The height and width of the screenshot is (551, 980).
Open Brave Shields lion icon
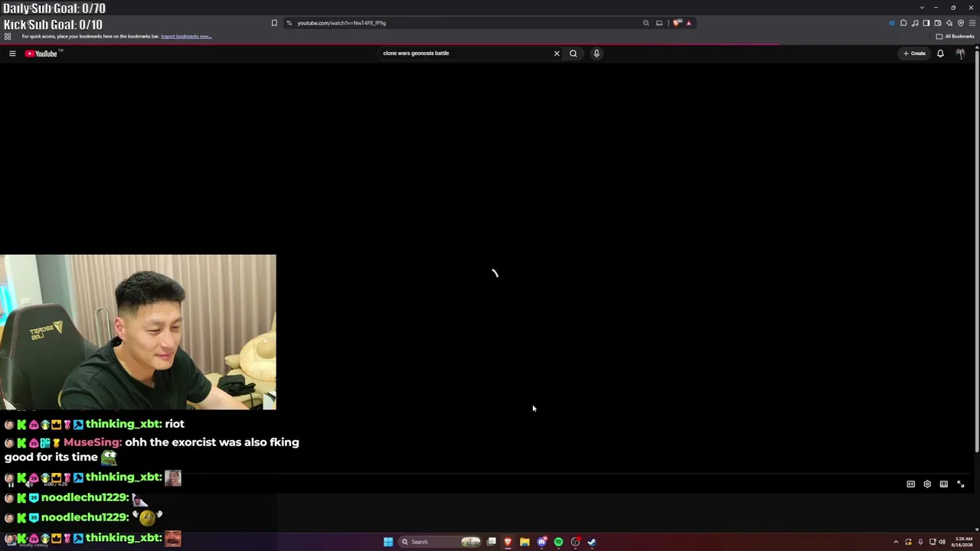pos(677,23)
